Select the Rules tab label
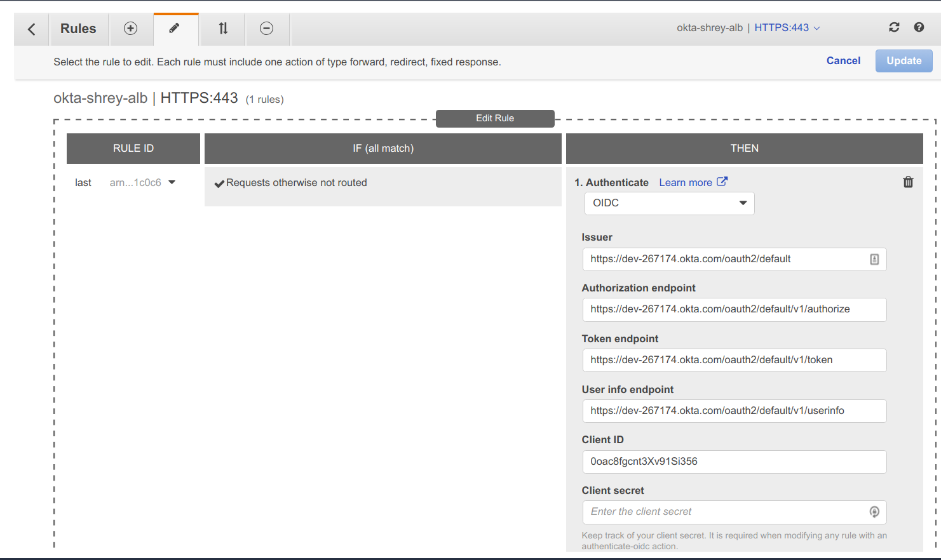Viewport: 941px width, 560px height. coord(78,29)
